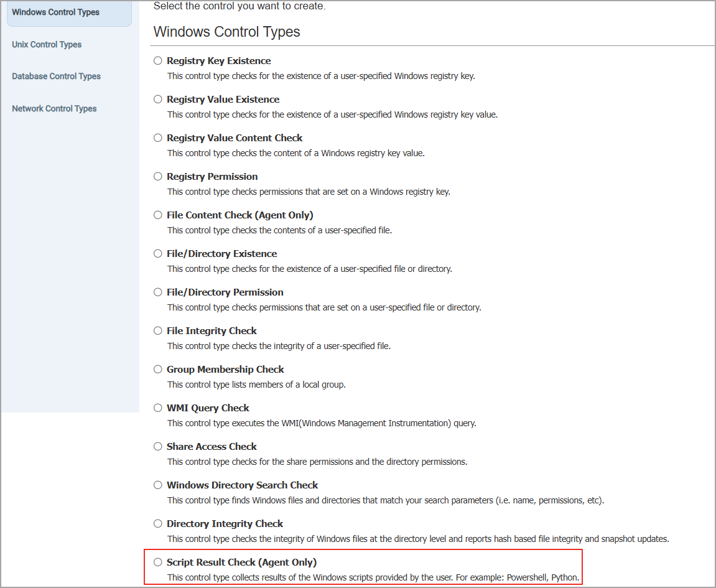The width and height of the screenshot is (716, 588).
Task: Choose File/Directory Existence control type
Action: coord(157,253)
